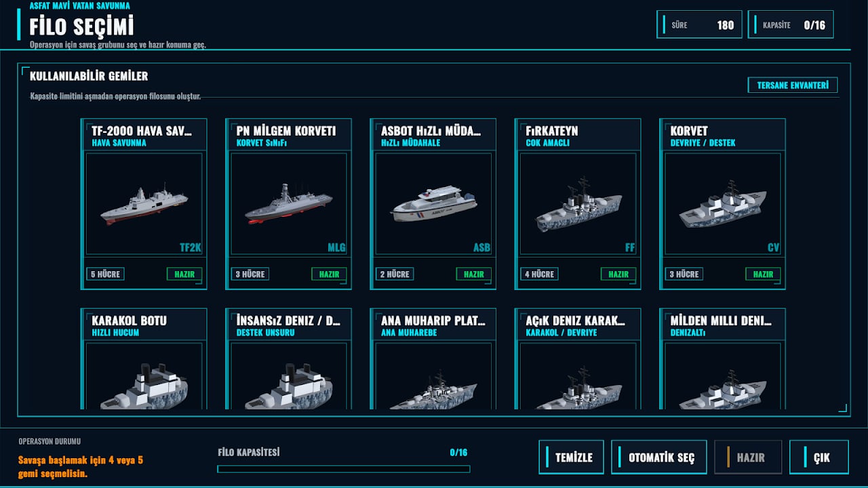Click the Filo Kapasitesi progress bar
Viewport: 868px width, 488px height.
(x=343, y=469)
